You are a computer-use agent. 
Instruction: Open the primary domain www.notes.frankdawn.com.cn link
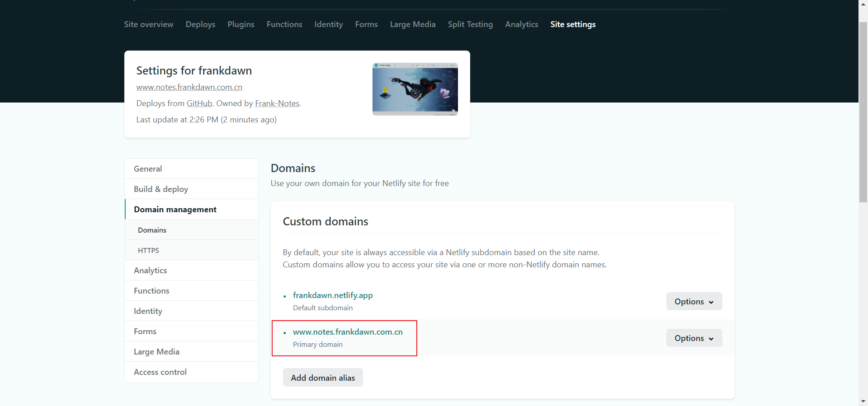pos(348,332)
